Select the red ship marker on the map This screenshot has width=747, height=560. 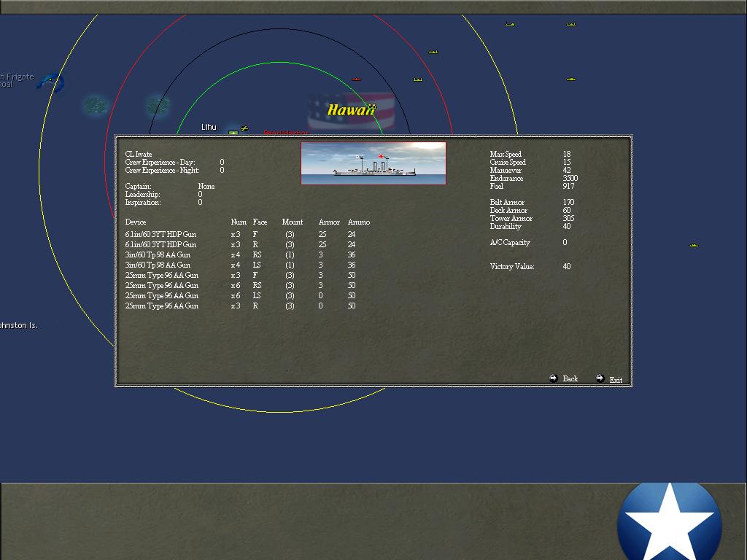click(356, 79)
